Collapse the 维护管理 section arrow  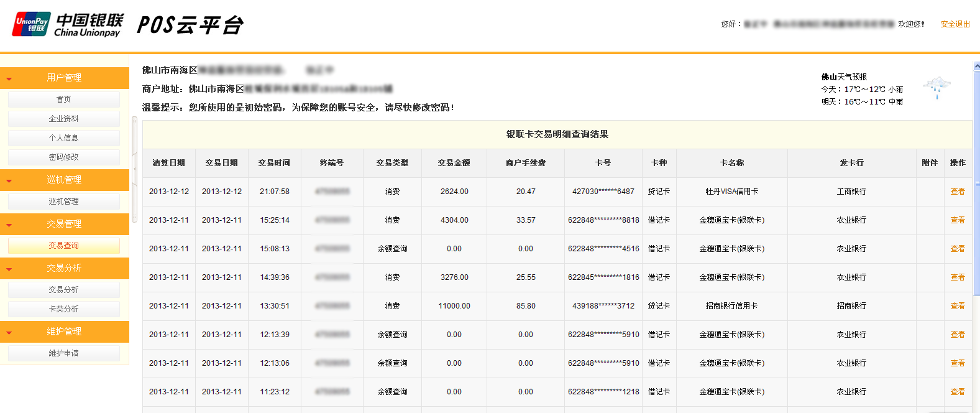(x=9, y=333)
